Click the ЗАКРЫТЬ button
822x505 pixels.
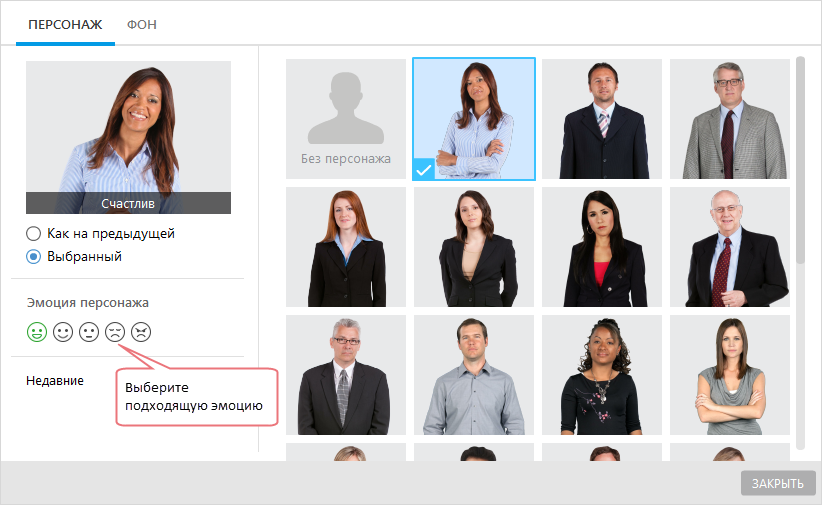778,483
